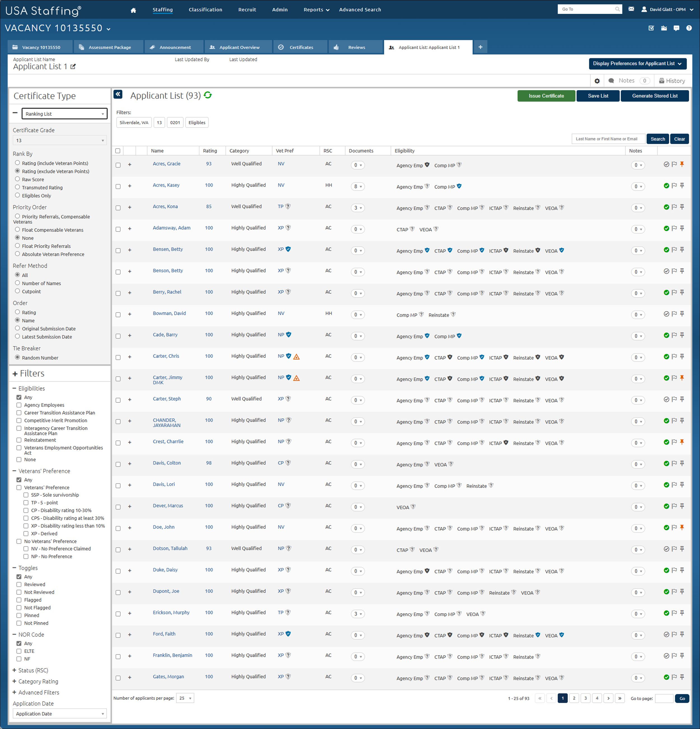Click the Save List button
This screenshot has height=729, width=700.
click(x=598, y=96)
